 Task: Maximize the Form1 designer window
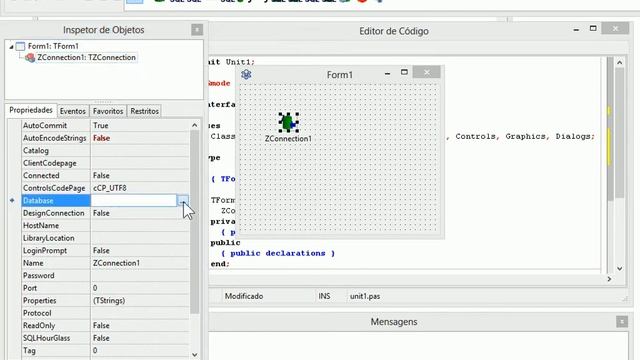[x=404, y=72]
